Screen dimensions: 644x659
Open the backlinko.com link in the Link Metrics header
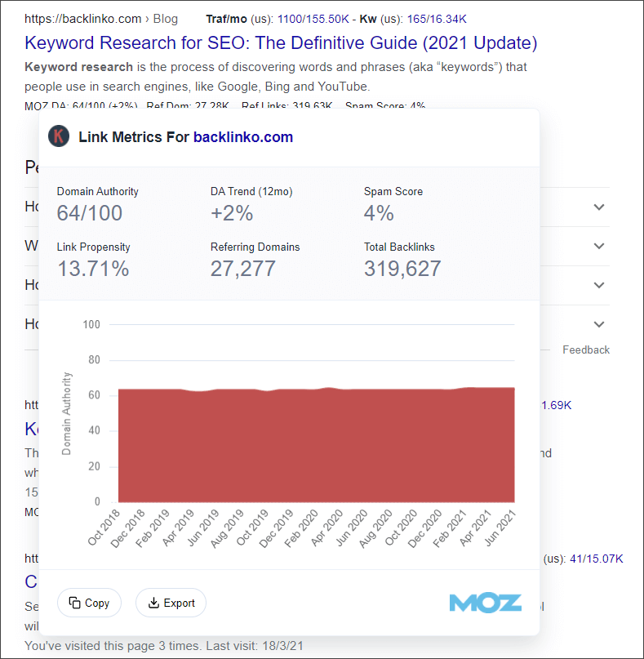[244, 136]
